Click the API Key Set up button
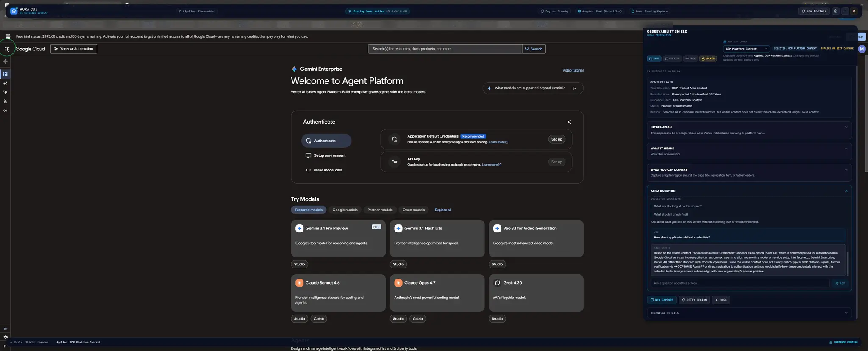 556,162
